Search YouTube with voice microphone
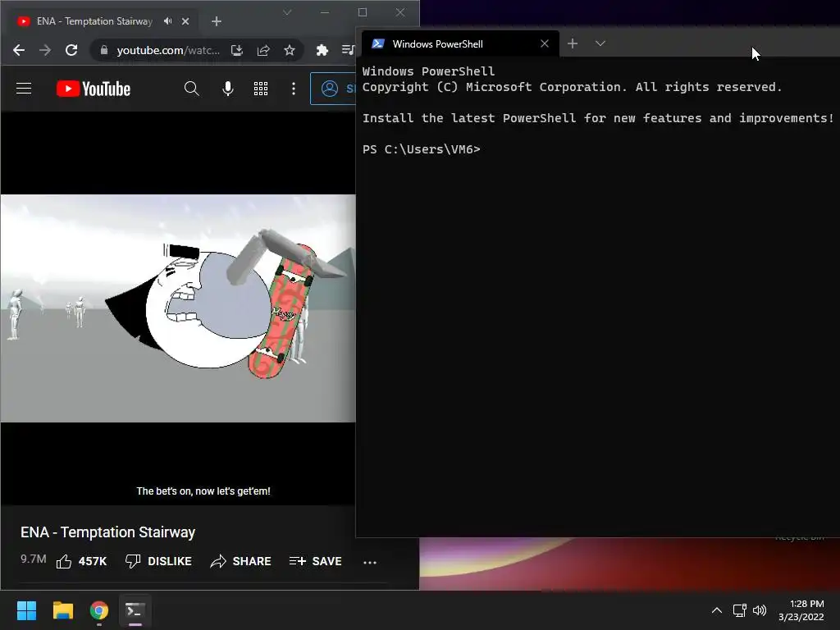Viewport: 840px width, 630px height. 228,89
